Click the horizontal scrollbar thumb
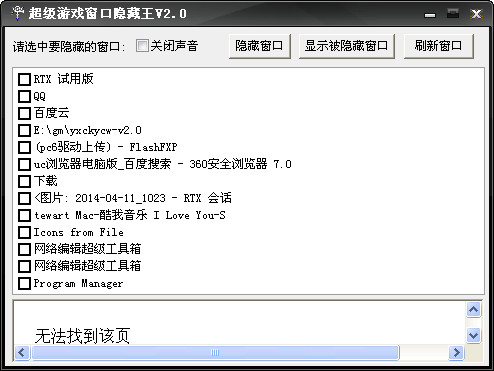Screen dimensions: 494x371 click(x=215, y=352)
